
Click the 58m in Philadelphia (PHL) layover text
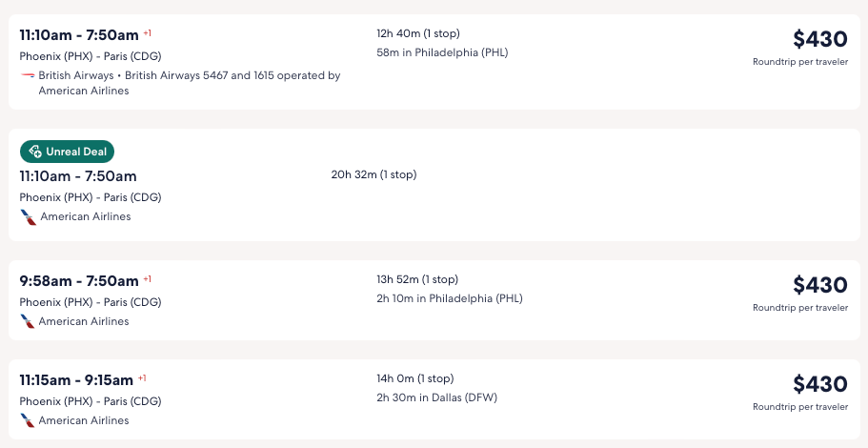(442, 52)
